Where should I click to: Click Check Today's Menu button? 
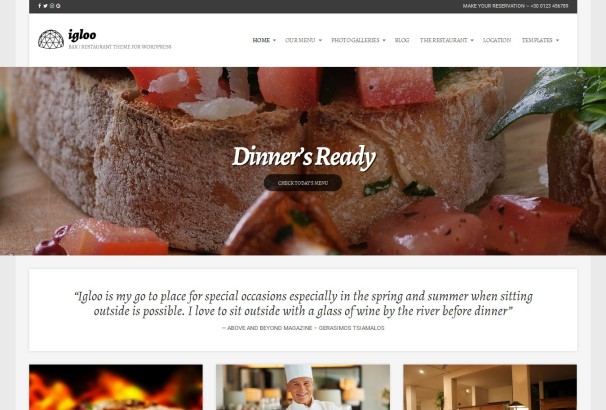pyautogui.click(x=303, y=183)
